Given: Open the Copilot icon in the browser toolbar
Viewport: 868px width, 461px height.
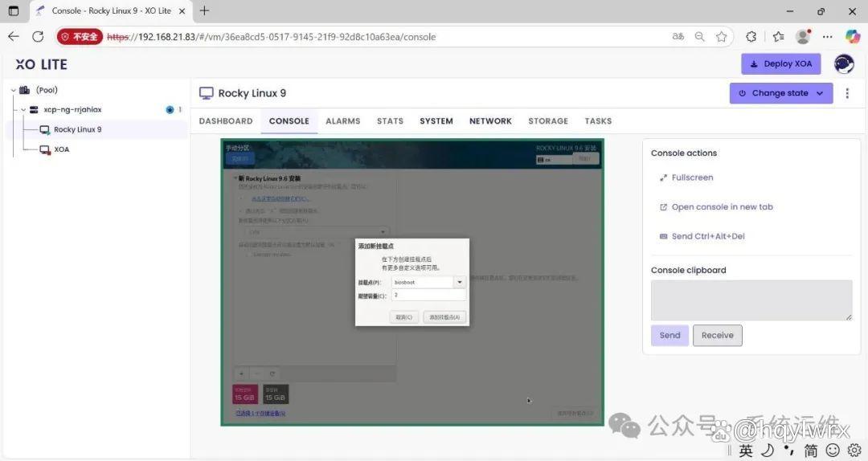Looking at the screenshot, I should (853, 36).
